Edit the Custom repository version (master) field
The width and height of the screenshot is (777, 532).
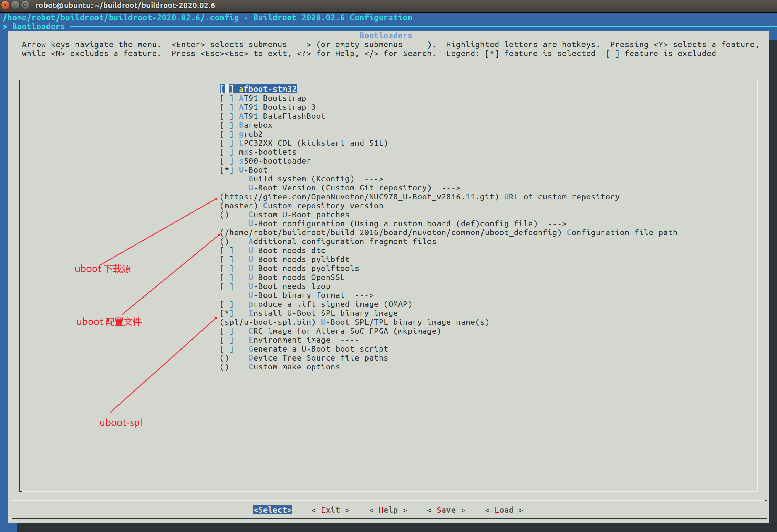pyautogui.click(x=301, y=206)
